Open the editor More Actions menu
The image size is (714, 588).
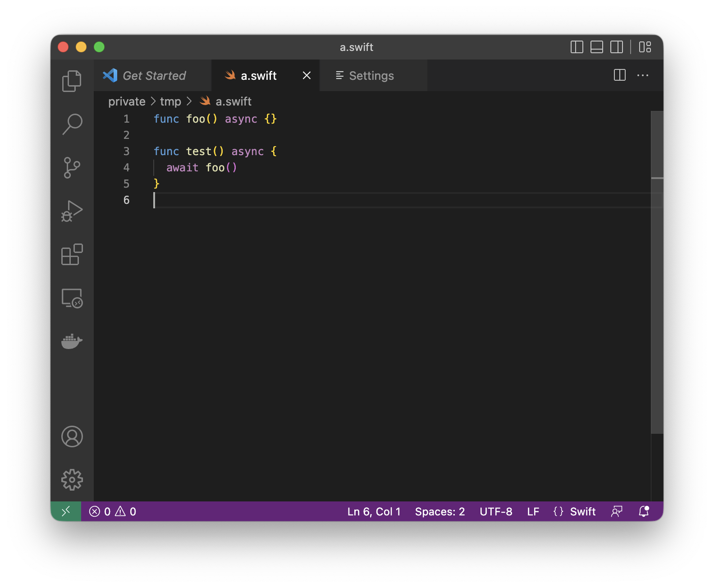(x=643, y=75)
